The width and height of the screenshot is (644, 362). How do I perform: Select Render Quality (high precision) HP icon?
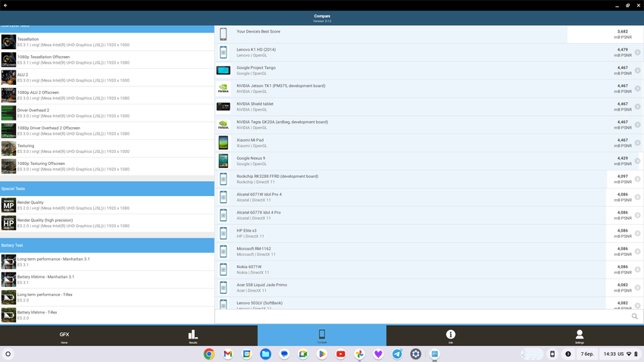coord(8,223)
